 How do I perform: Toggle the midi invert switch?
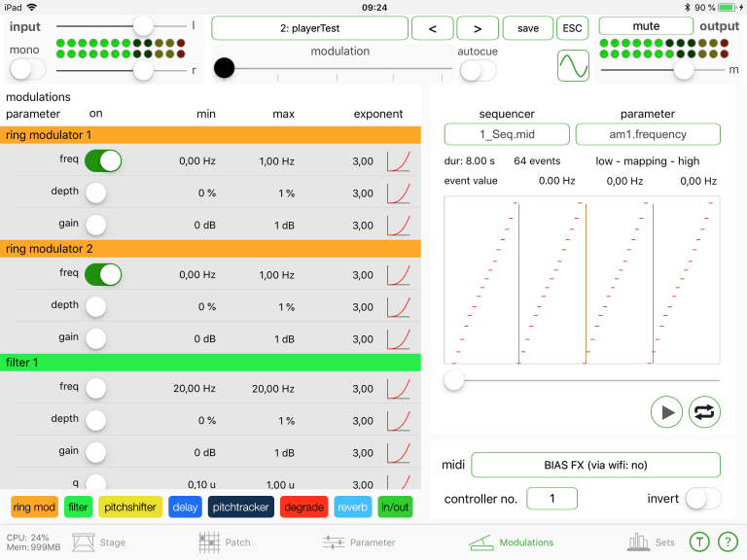coord(703,499)
